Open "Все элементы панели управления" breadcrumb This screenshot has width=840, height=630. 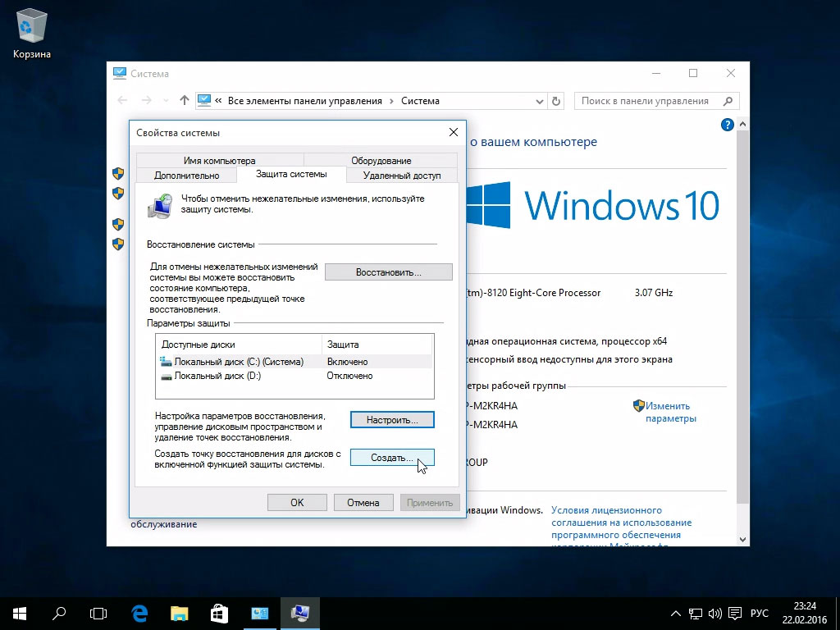tap(305, 101)
